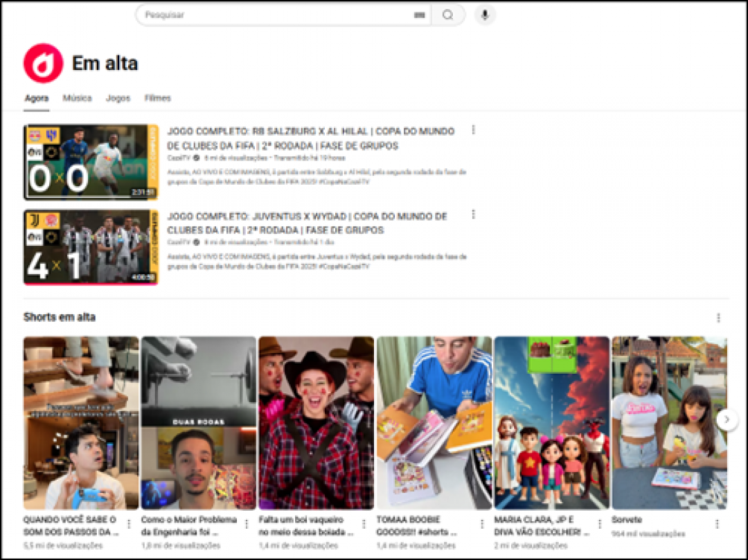Click 5,5 mi de visualizações text
The image size is (748, 560).
[x=63, y=545]
